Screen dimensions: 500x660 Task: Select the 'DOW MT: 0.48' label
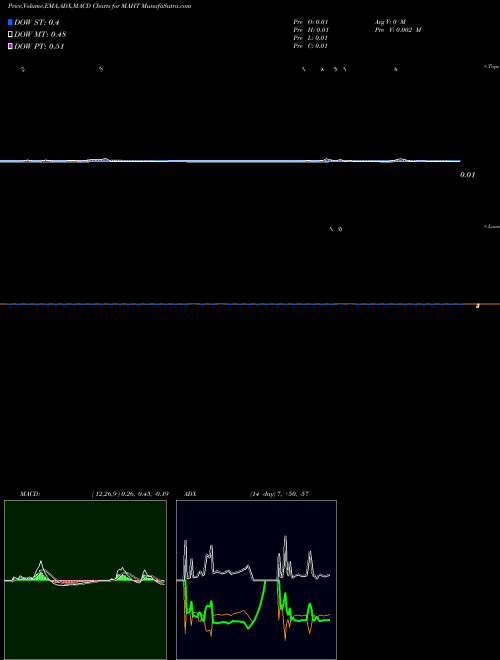[x=40, y=35]
